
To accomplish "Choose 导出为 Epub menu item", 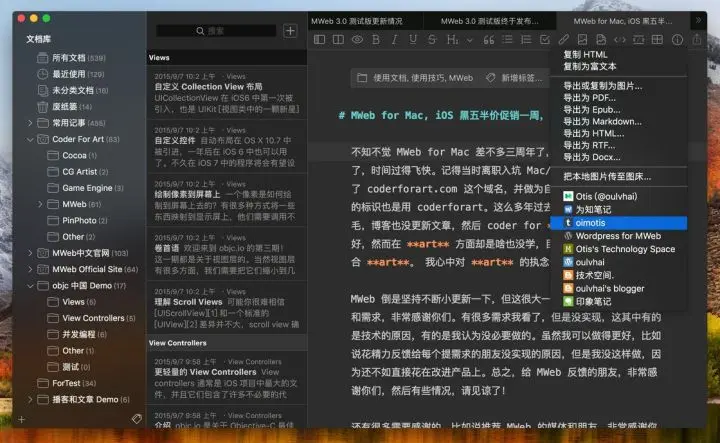I will click(619, 110).
